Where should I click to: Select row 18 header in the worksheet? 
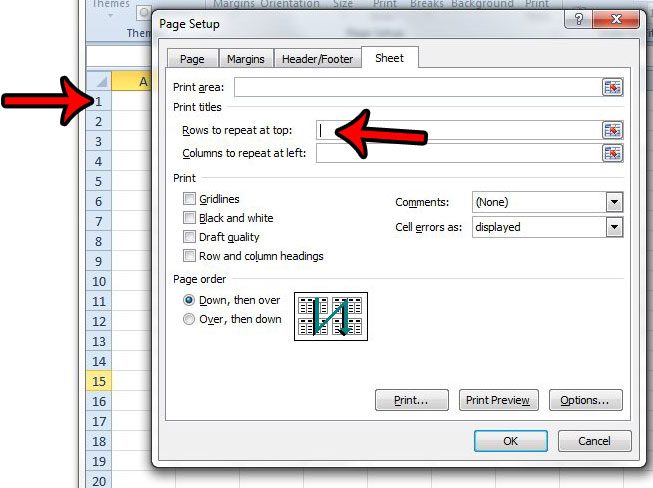tap(99, 441)
